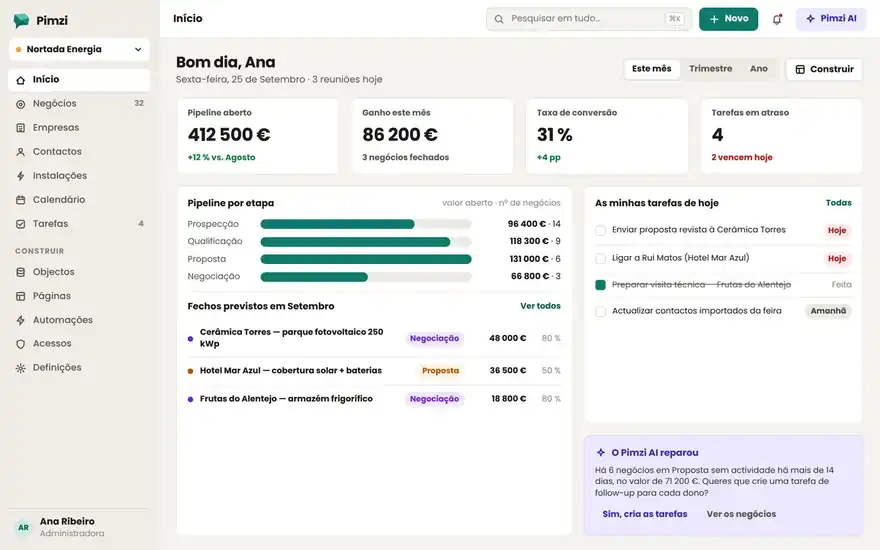
Task: Click the Novo button
Action: 728,19
